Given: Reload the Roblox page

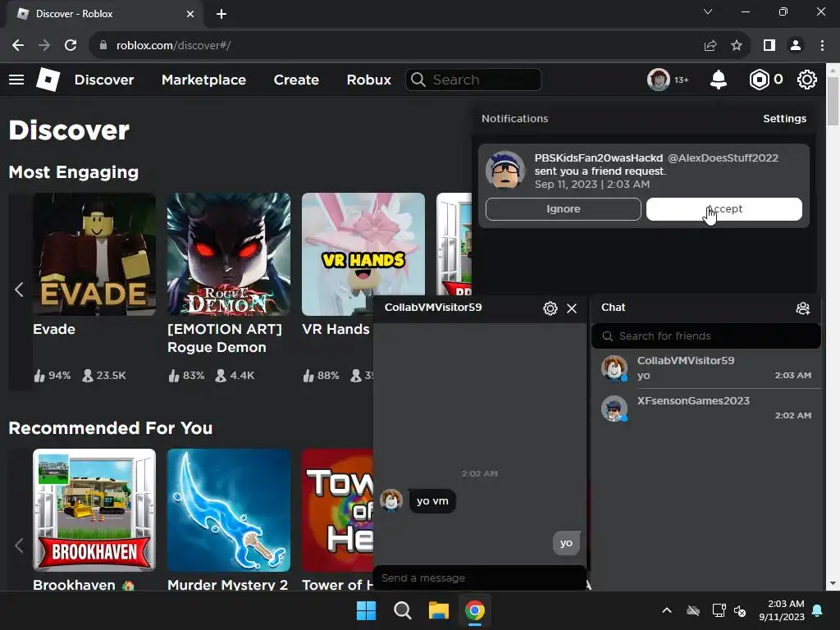Looking at the screenshot, I should [x=71, y=46].
